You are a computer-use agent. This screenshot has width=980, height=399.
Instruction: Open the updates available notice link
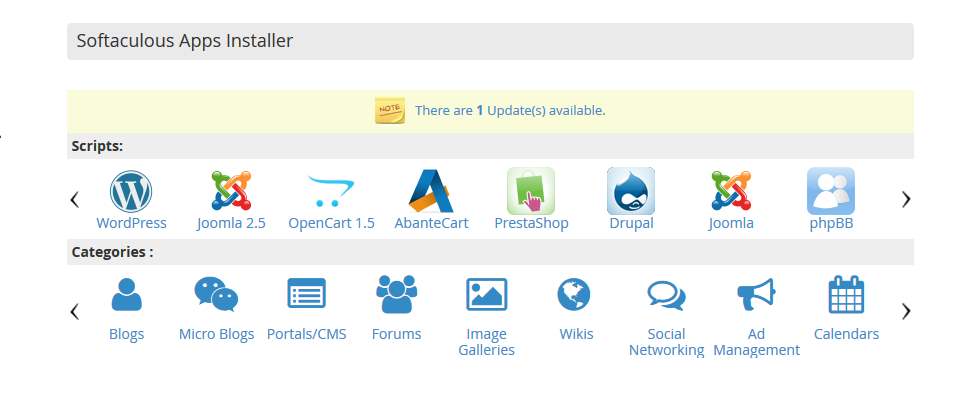pyautogui.click(x=510, y=111)
